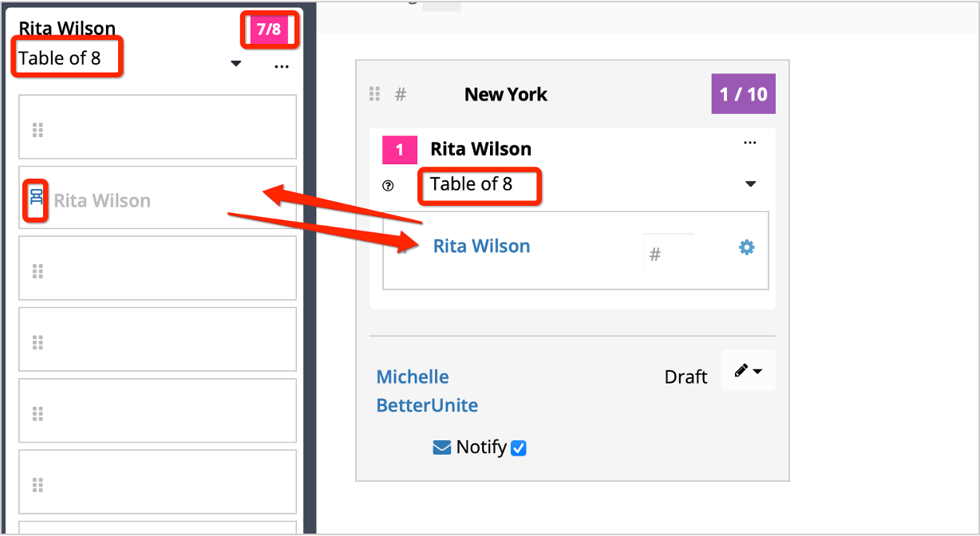Open the ellipsis menu in Rita Wilson sidebar

[x=281, y=66]
